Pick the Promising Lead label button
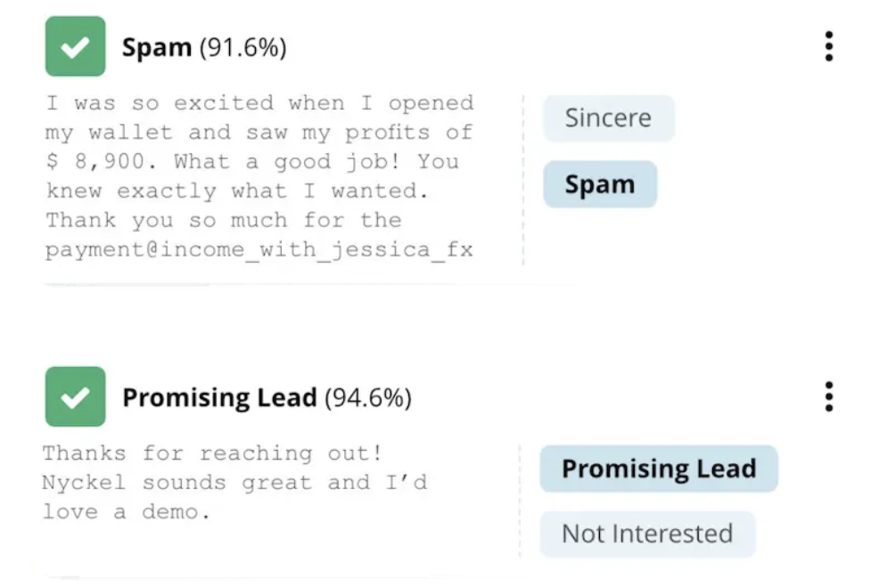 pos(658,469)
